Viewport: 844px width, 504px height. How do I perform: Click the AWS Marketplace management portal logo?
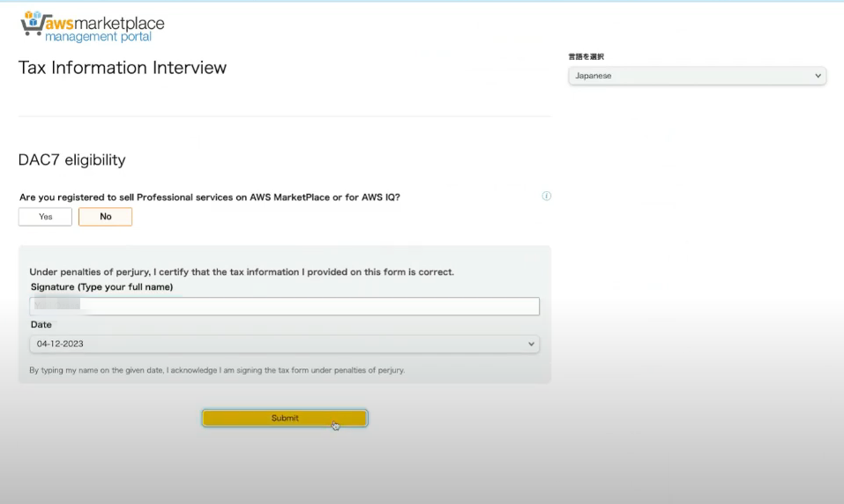[93, 26]
